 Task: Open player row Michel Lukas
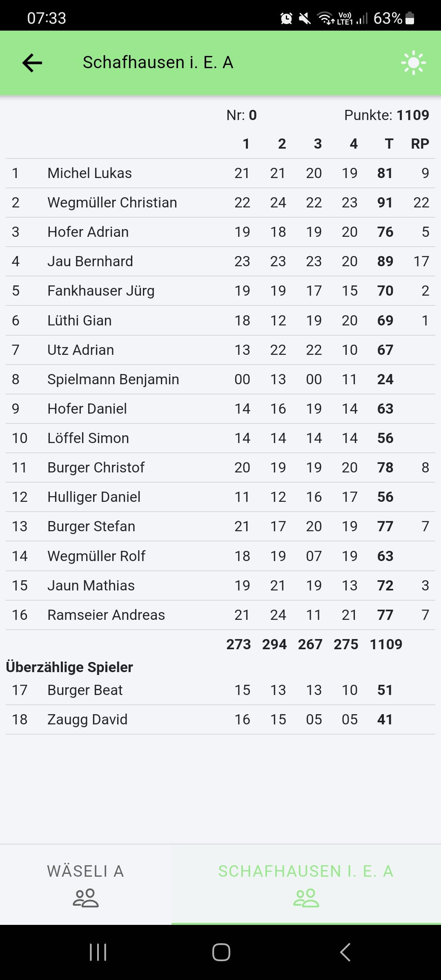point(89,173)
